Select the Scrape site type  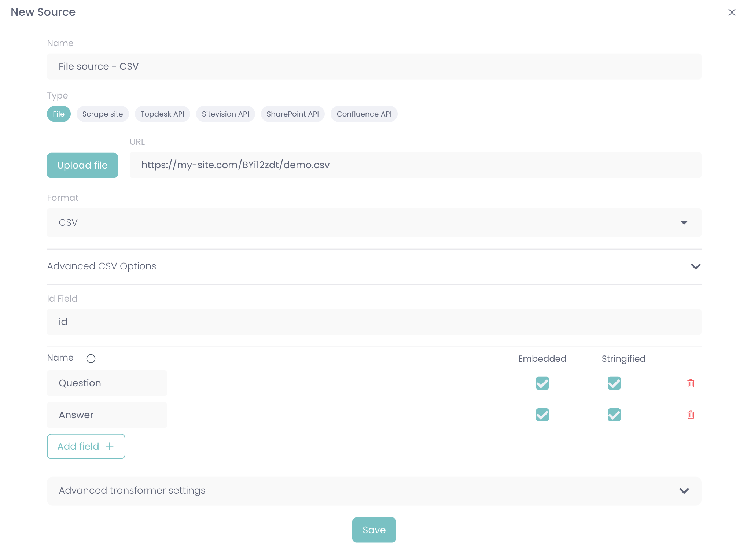(x=103, y=114)
